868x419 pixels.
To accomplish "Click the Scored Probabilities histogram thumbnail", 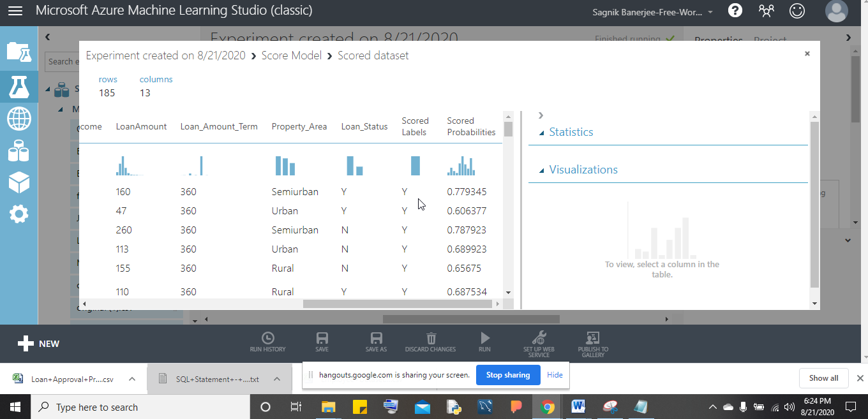I will pos(461,166).
